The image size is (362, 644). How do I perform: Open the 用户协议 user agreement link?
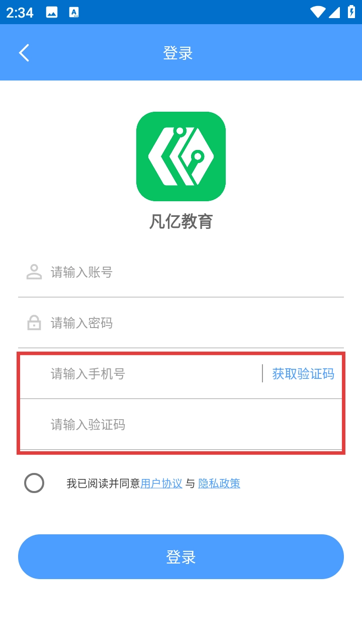point(161,484)
